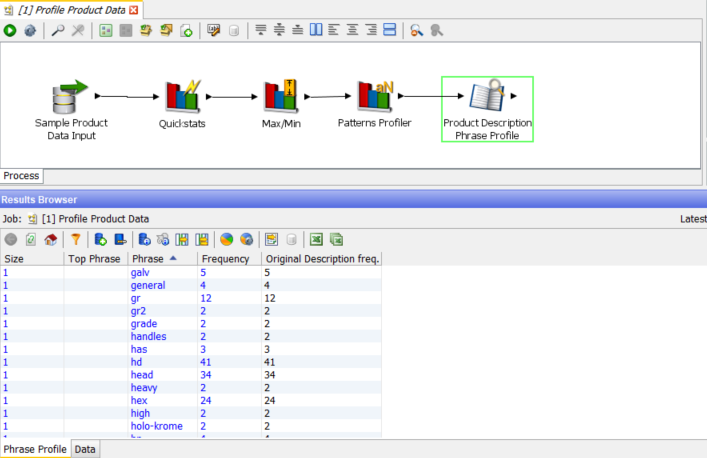The width and height of the screenshot is (707, 458).
Task: Click the green Run process button
Action: click(10, 31)
